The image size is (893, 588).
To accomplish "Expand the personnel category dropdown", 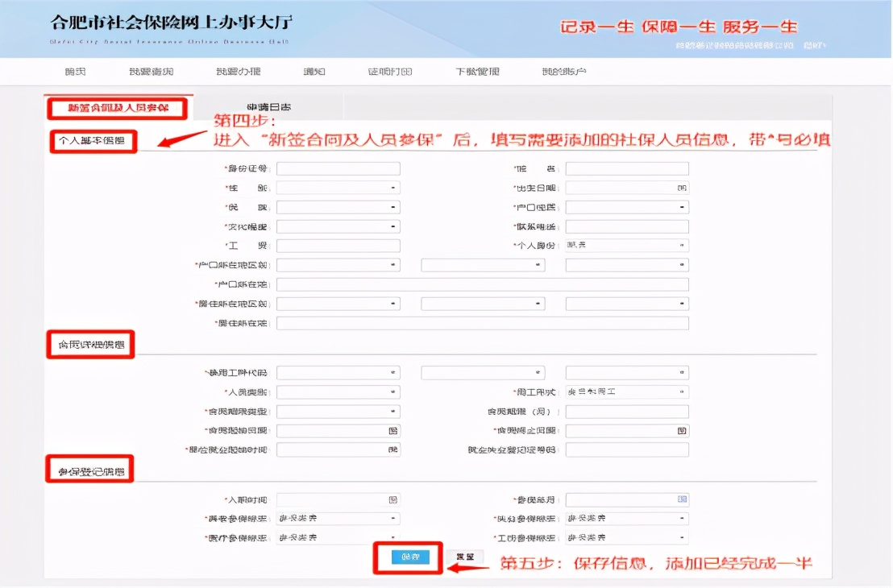I will tap(339, 391).
